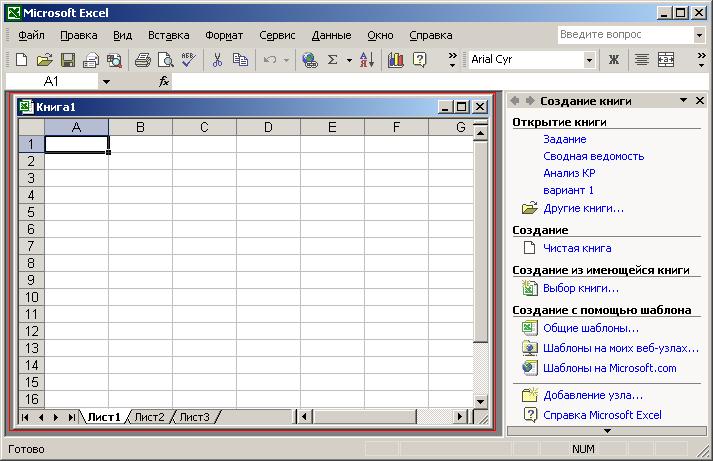Switch to the Лист2 sheet tab
Viewport: 713px width, 461px height.
pyautogui.click(x=149, y=417)
